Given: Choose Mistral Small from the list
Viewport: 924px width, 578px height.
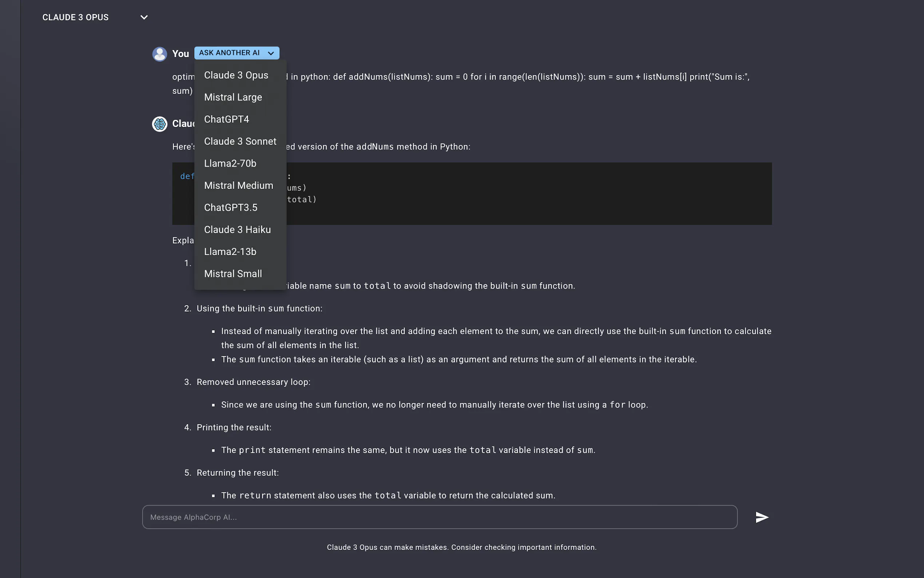Looking at the screenshot, I should (233, 274).
